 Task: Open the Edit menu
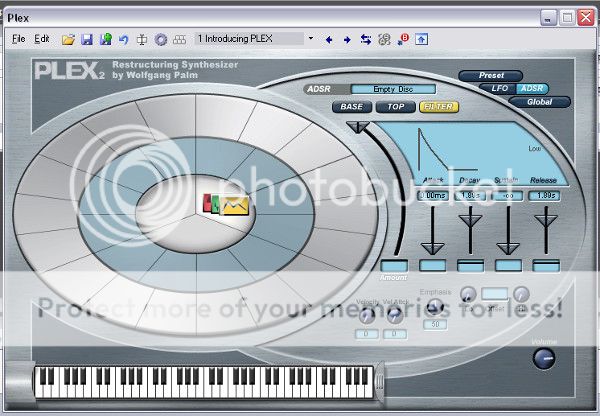coord(42,39)
